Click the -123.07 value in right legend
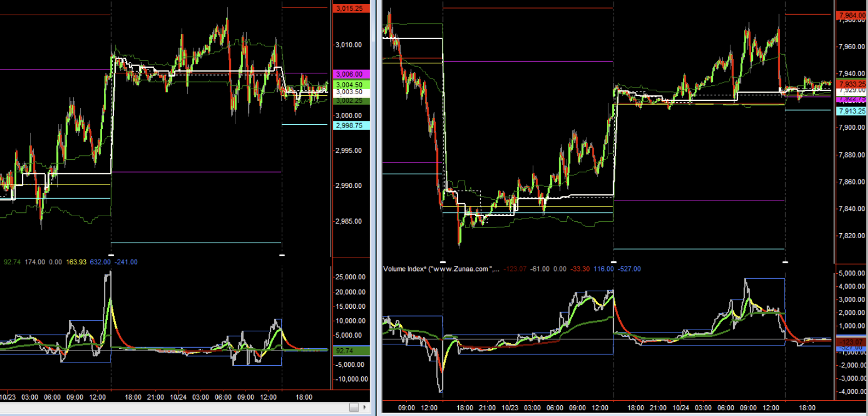The width and height of the screenshot is (868, 416). [x=515, y=269]
